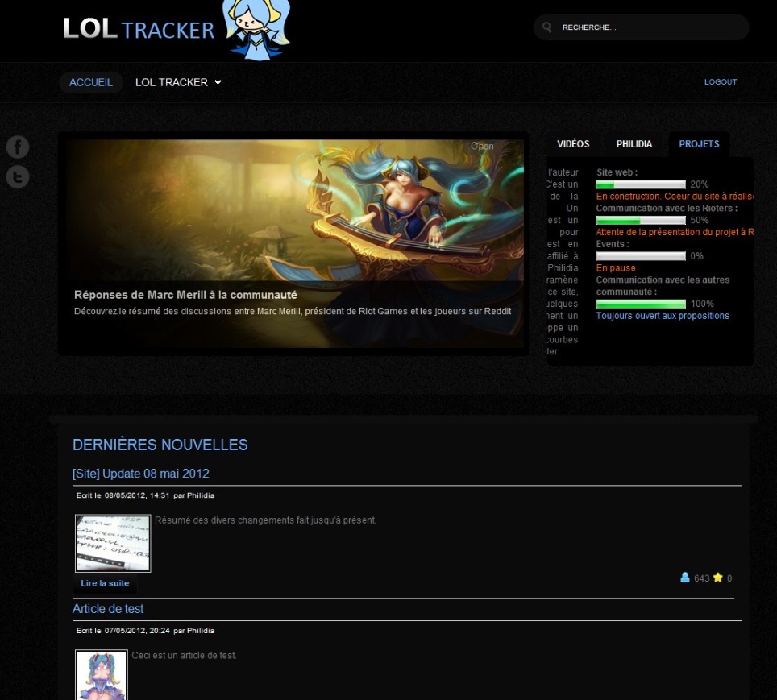Open the Article de test thumbnail
Screen dimensions: 777x700
pos(101,675)
